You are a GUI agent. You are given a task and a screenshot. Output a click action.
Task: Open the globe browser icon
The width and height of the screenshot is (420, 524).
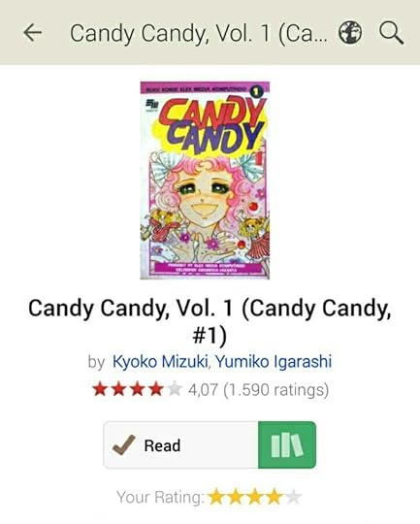click(350, 32)
